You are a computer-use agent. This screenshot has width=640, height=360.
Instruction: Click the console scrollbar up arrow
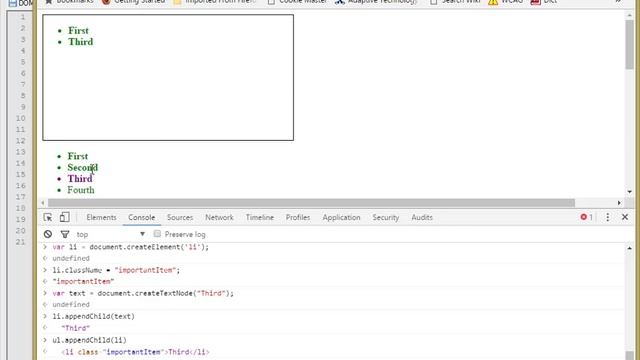pos(629,248)
